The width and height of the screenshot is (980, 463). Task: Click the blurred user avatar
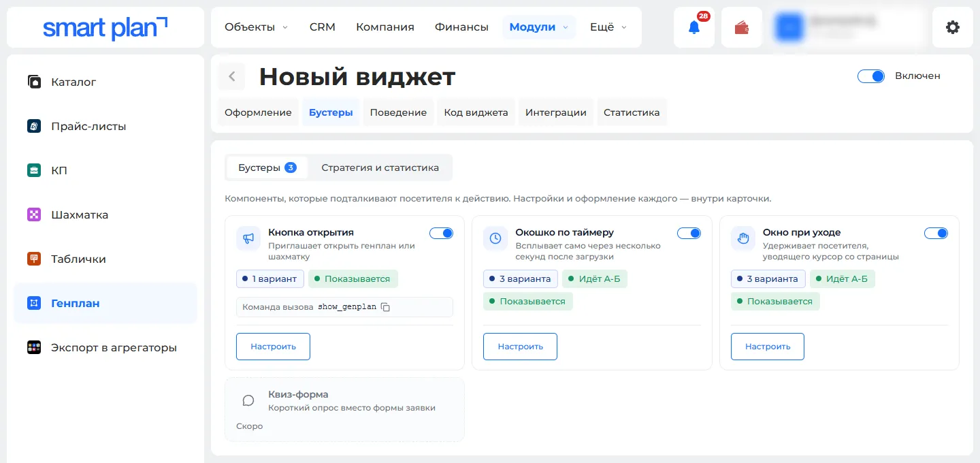[790, 27]
